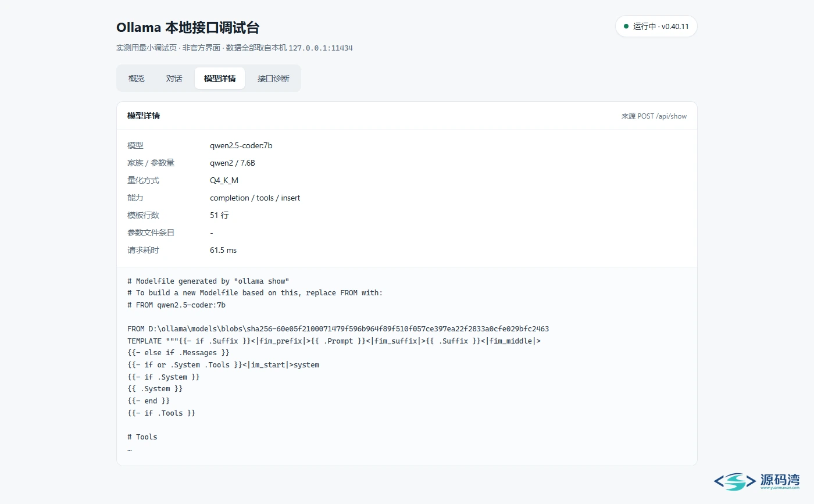Click the 家族 / 参数量 field label
This screenshot has height=504, width=814.
151,163
